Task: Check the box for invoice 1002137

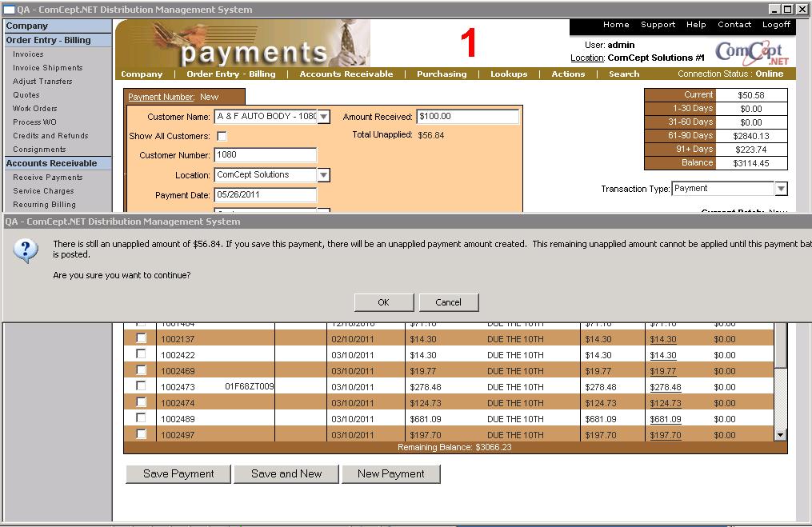Action: [x=142, y=339]
